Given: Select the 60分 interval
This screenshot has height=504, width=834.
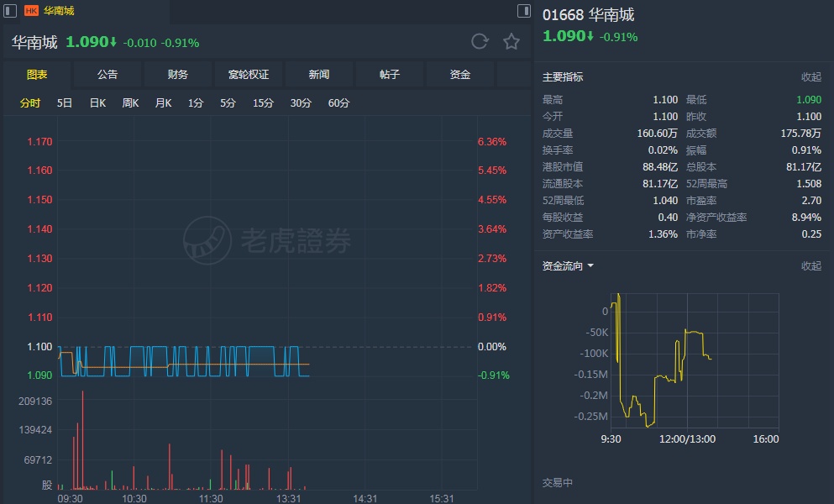Looking at the screenshot, I should pos(338,102).
